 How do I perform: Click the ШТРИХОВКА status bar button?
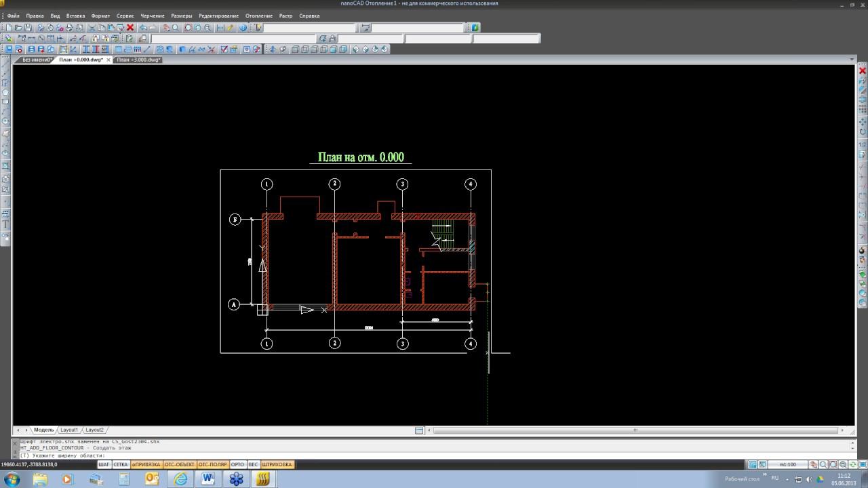pyautogui.click(x=277, y=465)
